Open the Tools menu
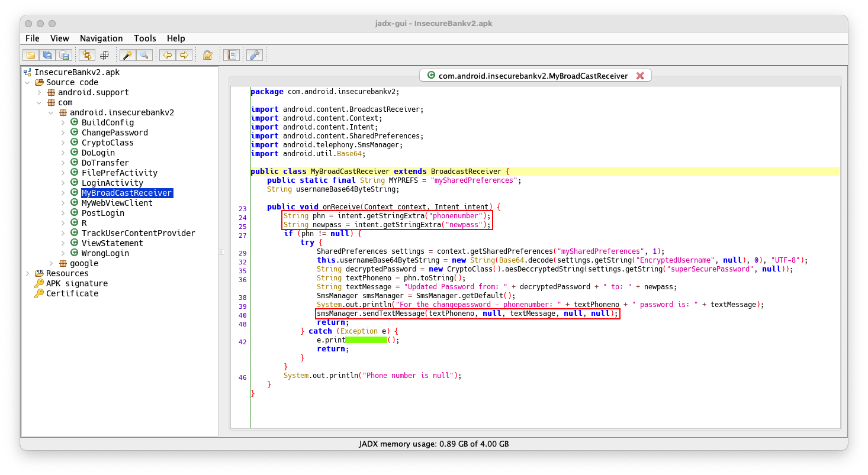The width and height of the screenshot is (868, 475). coord(144,38)
